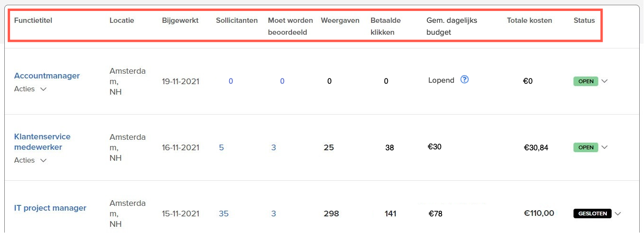Expand Acties under Klantenservice medewerker
Image resolution: width=644 pixels, height=233 pixels.
click(x=30, y=160)
